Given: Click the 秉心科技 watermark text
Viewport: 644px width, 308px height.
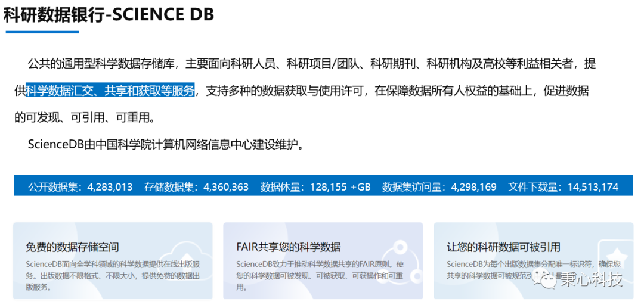Looking at the screenshot, I should click(x=590, y=278).
